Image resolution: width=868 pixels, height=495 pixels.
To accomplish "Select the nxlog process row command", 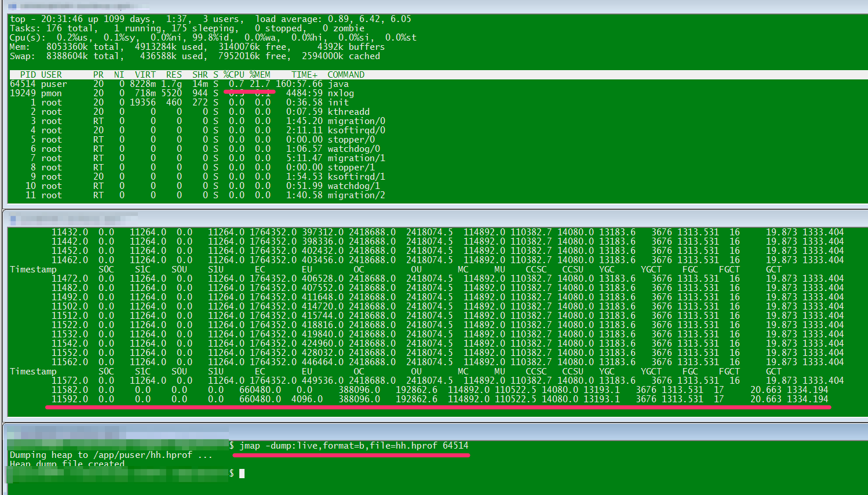I will [x=341, y=93].
